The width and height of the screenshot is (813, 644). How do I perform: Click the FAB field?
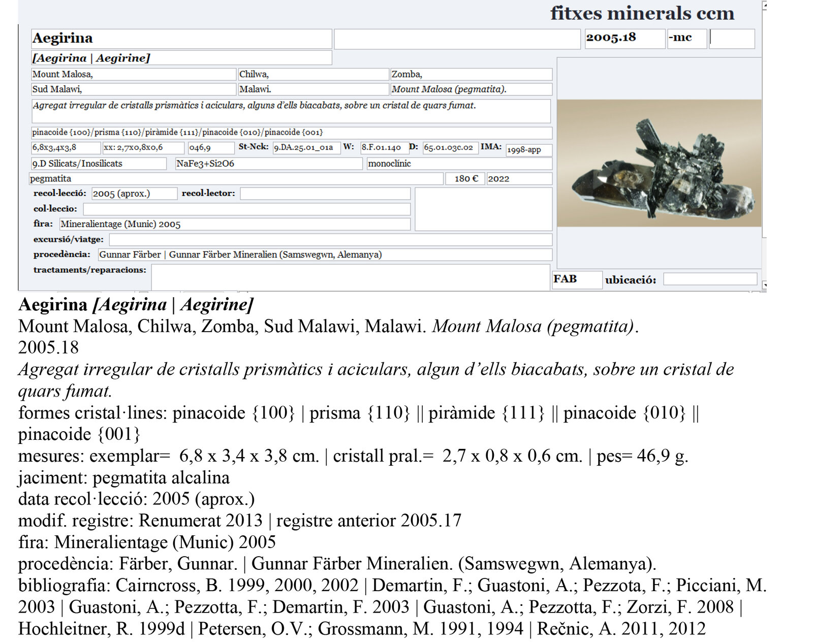pyautogui.click(x=577, y=280)
